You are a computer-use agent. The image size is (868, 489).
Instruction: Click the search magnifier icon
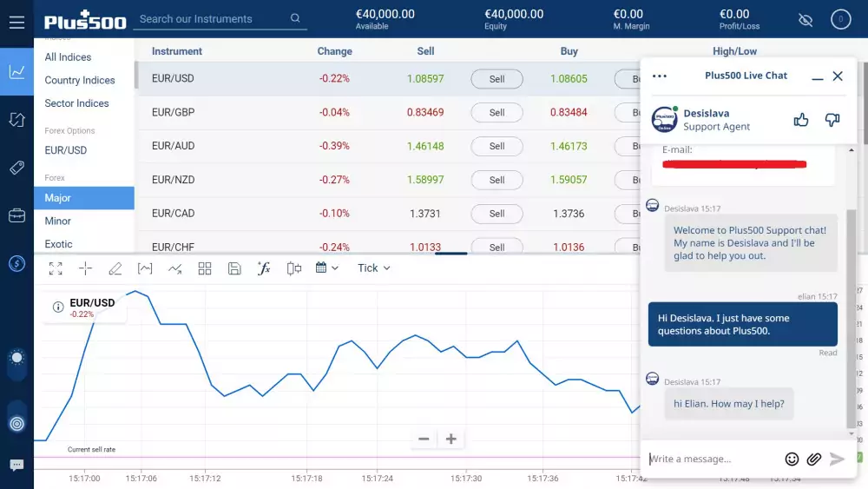(x=295, y=18)
